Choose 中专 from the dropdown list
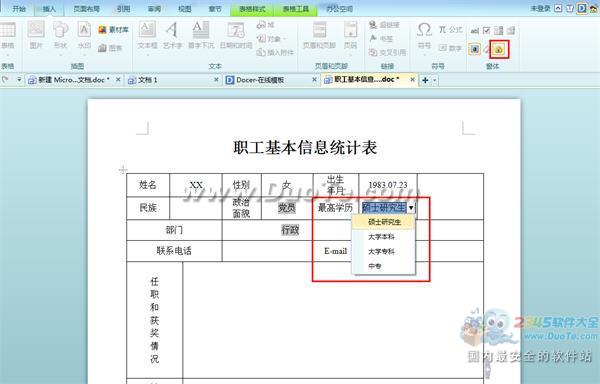 (x=383, y=266)
